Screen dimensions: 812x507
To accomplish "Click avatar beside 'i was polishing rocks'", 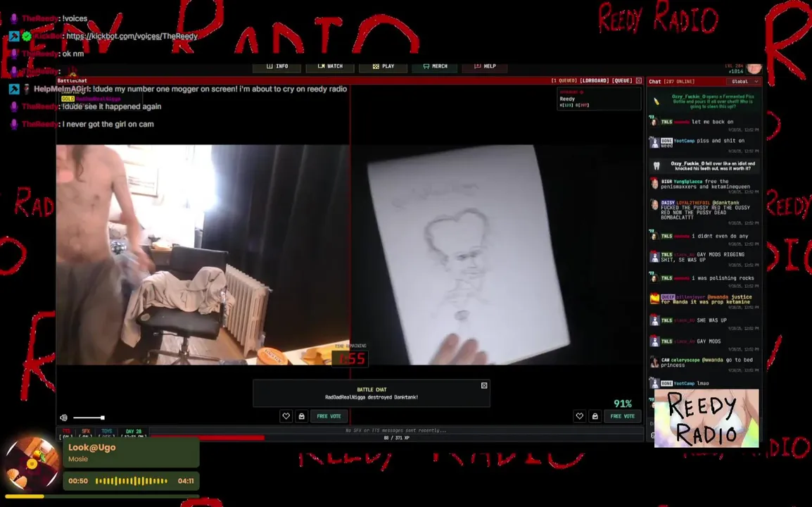I will point(654,278).
